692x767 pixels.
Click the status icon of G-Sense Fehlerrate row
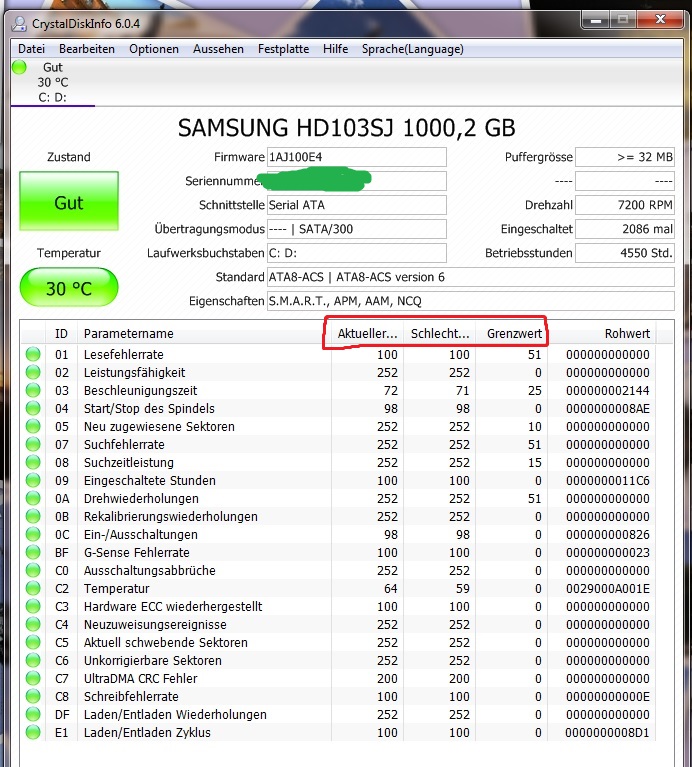33,552
